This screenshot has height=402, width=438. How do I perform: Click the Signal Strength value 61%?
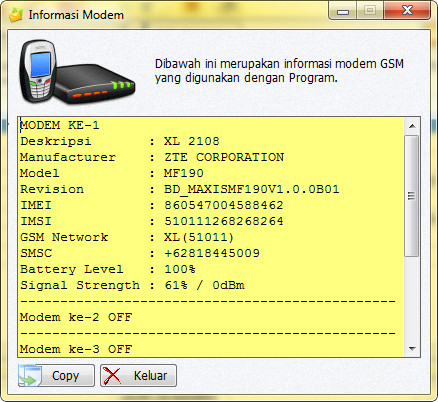coord(176,285)
